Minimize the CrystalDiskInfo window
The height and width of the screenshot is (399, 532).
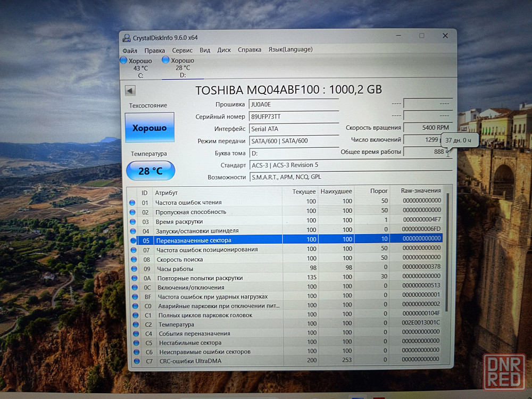click(x=398, y=35)
